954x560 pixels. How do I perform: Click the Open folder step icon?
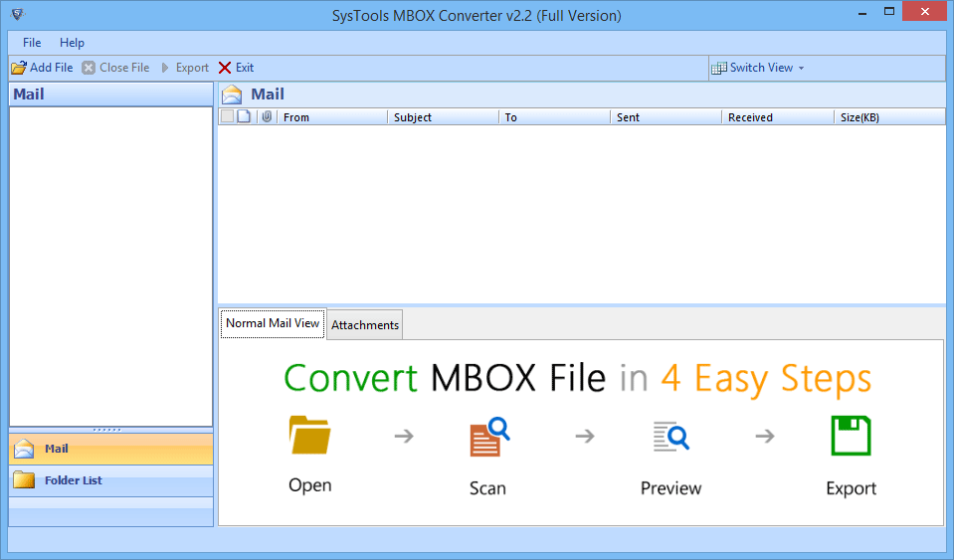[x=309, y=435]
